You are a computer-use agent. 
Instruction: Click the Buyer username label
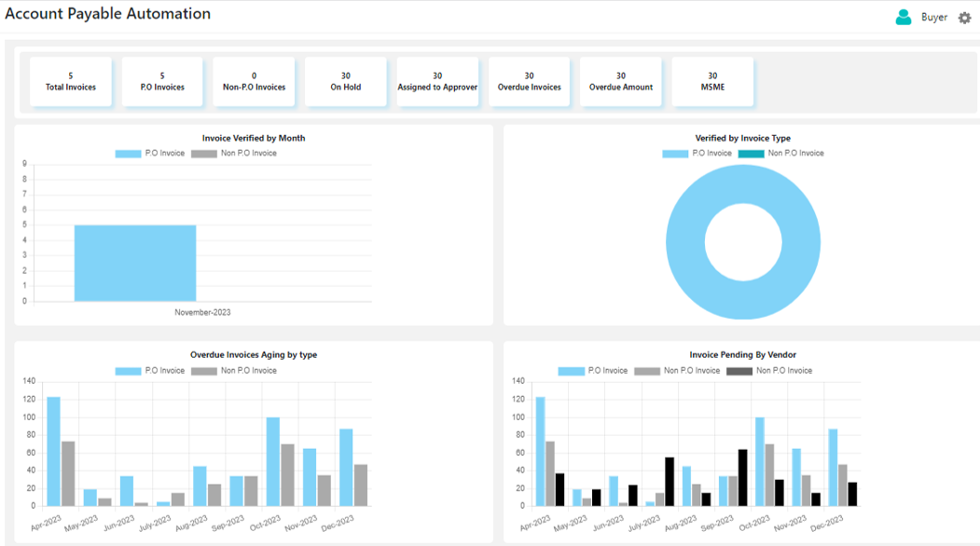pos(933,18)
